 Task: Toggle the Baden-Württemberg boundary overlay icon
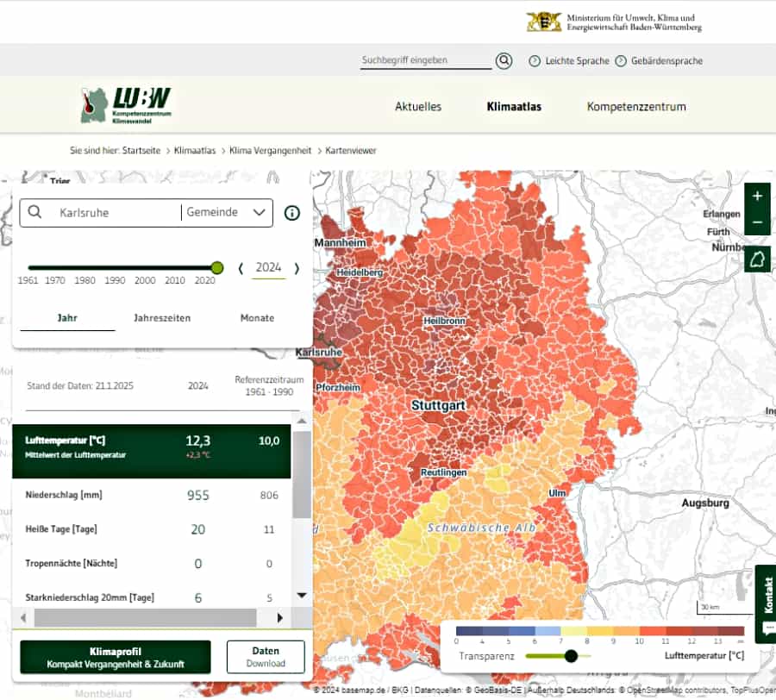[757, 258]
